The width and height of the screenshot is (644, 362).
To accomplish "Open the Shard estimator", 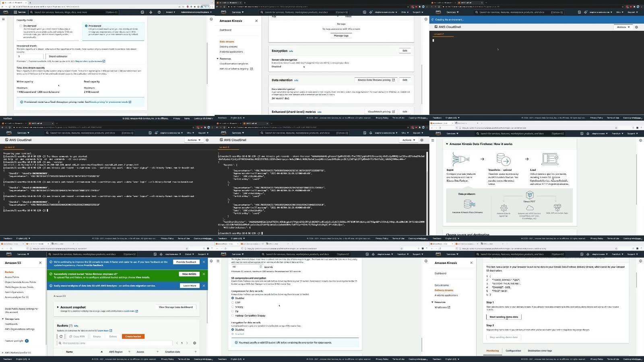I will (x=58, y=56).
